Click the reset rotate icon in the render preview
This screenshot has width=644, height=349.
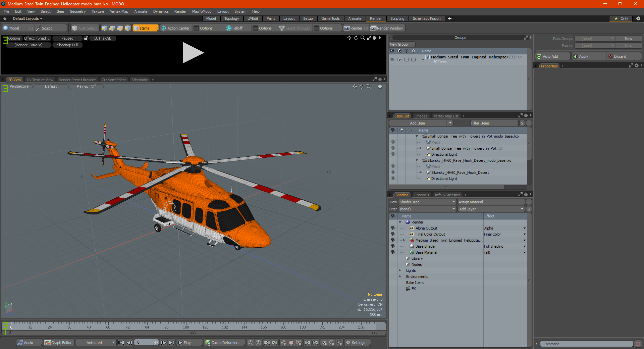point(356,38)
